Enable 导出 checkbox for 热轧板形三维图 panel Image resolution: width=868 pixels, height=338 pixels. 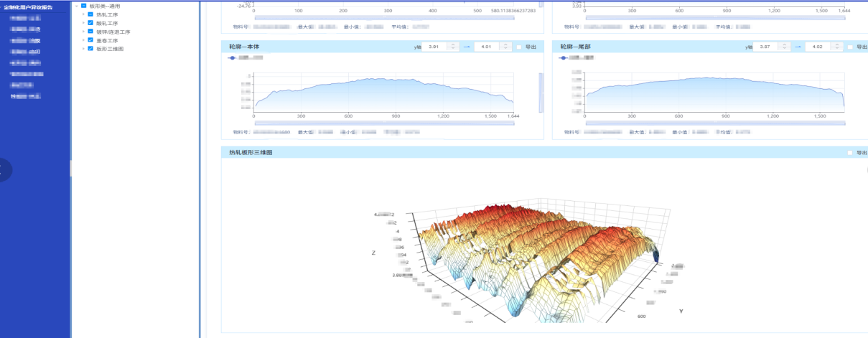pos(850,153)
